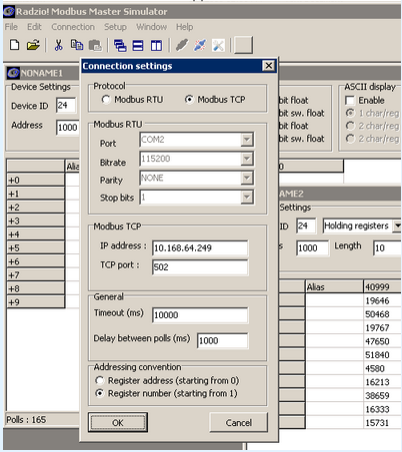Viewport: 402px width, 452px height.
Task: Open the Help menu
Action: coord(185,27)
